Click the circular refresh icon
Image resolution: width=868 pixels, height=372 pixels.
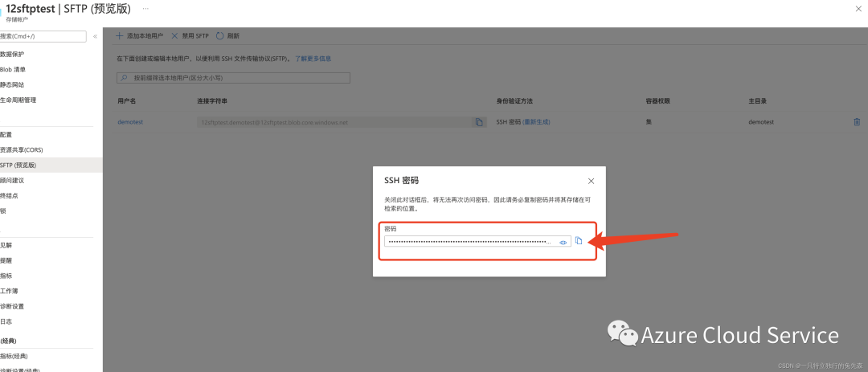tap(219, 36)
